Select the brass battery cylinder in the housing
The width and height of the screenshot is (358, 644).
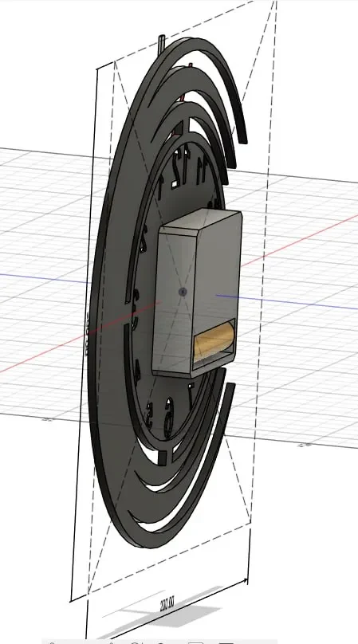(x=214, y=340)
